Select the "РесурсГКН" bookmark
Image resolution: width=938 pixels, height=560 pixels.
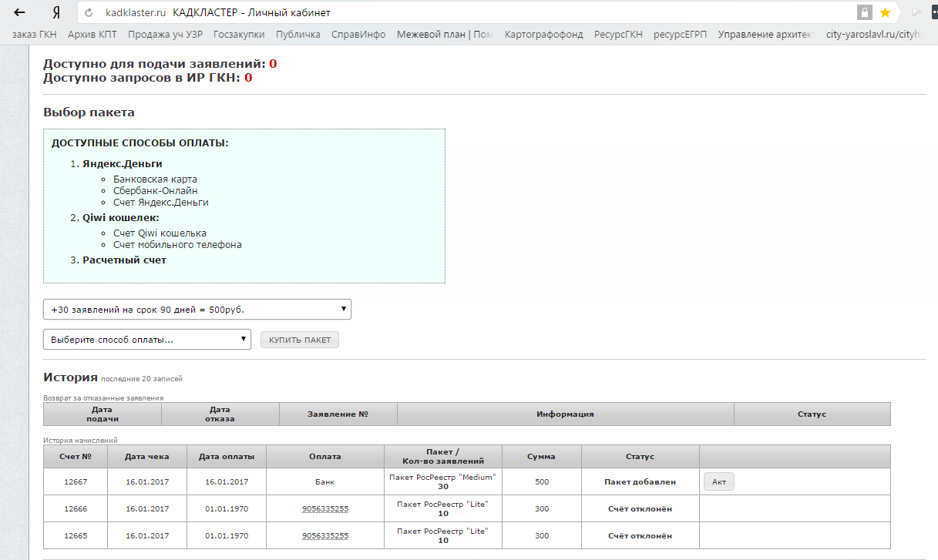click(x=618, y=34)
